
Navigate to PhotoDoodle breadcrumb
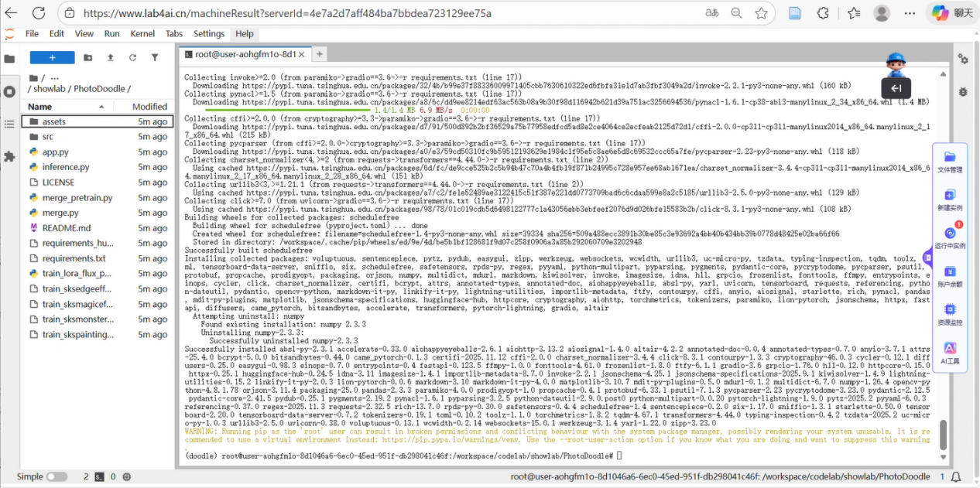pyautogui.click(x=99, y=89)
